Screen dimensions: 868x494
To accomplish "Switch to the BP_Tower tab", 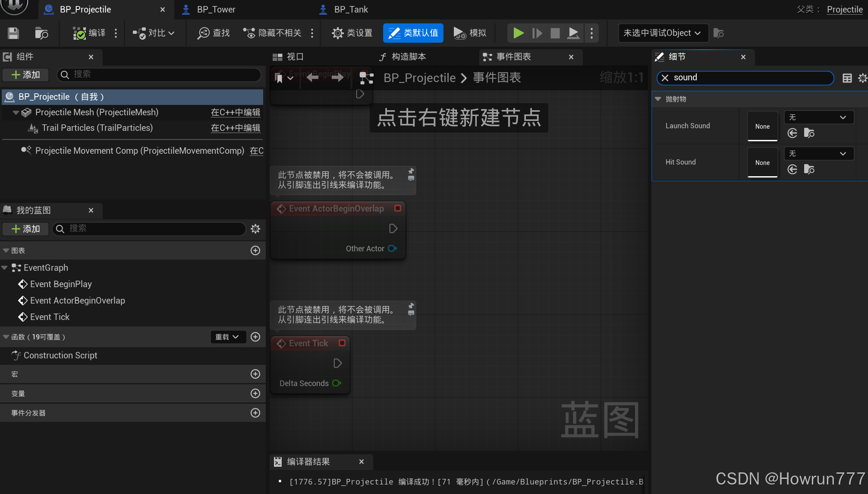I will point(216,9).
